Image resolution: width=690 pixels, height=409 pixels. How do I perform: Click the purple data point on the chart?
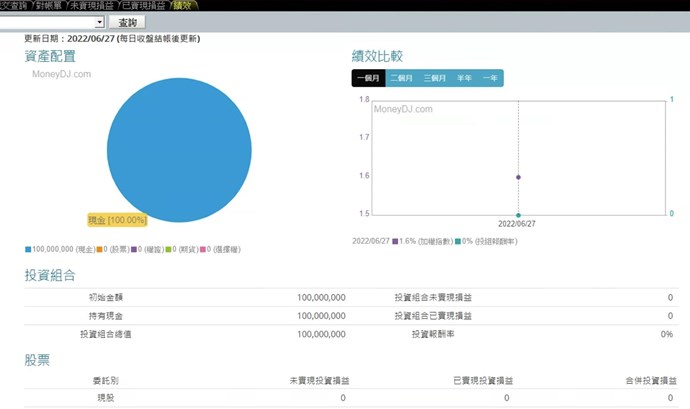click(518, 177)
